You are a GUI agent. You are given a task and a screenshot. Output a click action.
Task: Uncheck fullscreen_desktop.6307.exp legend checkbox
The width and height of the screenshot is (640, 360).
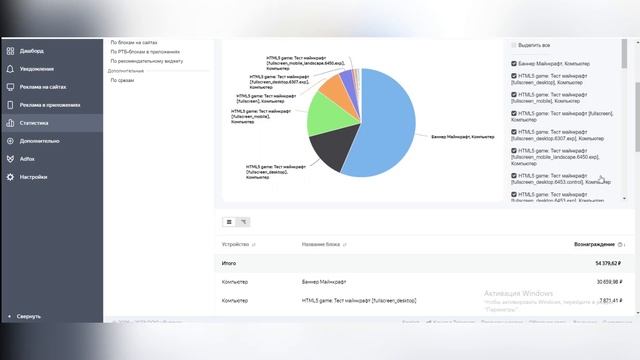pos(514,132)
